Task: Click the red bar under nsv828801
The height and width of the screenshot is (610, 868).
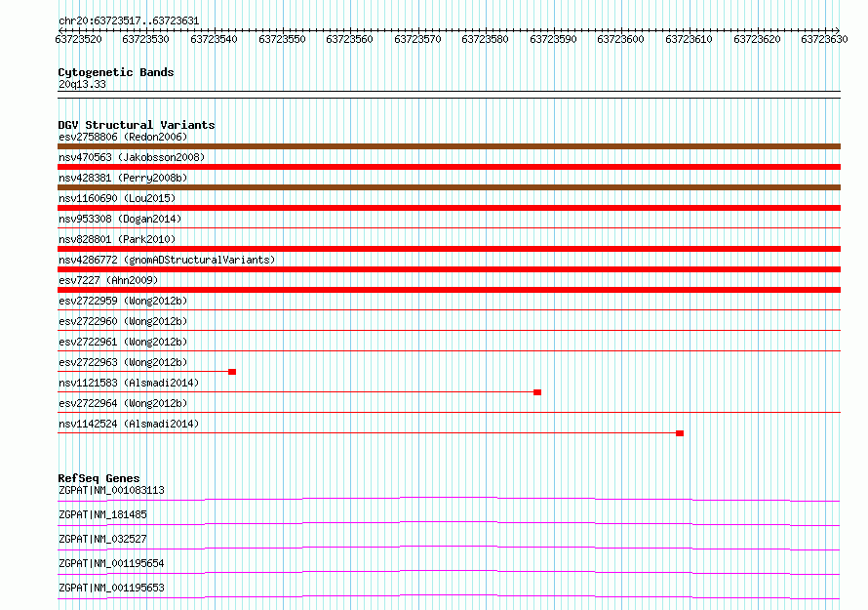Action: (x=449, y=249)
